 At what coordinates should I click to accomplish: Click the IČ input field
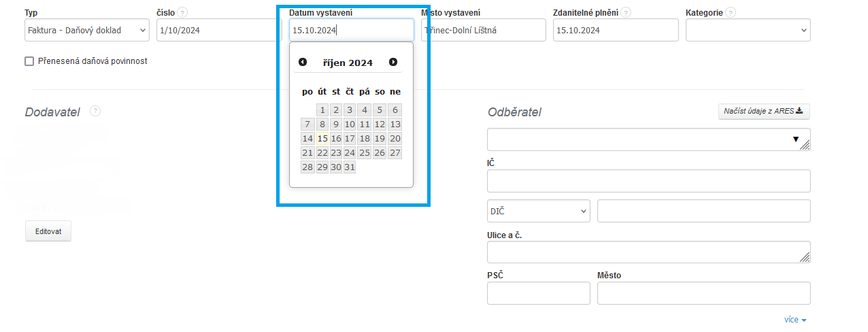click(648, 181)
